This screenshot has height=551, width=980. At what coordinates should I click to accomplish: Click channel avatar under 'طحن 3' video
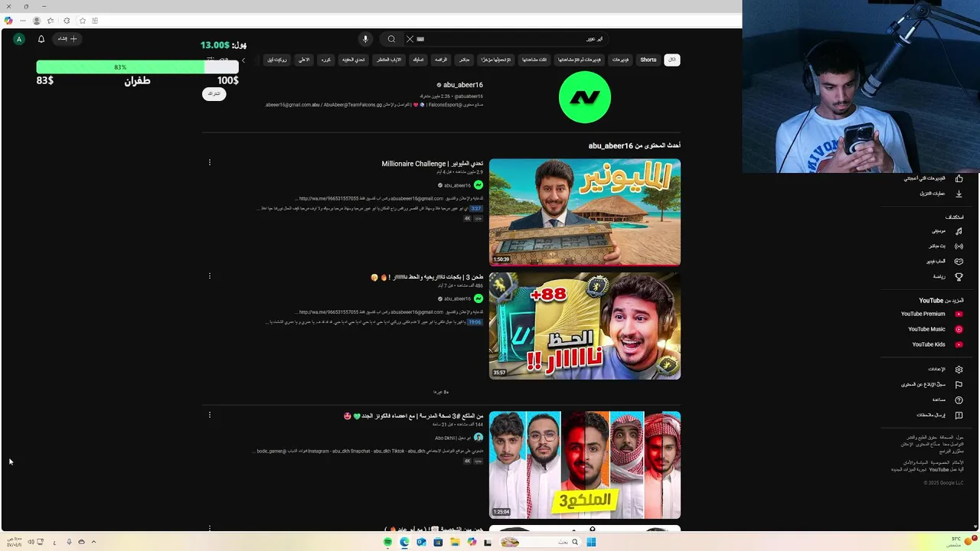pyautogui.click(x=479, y=298)
